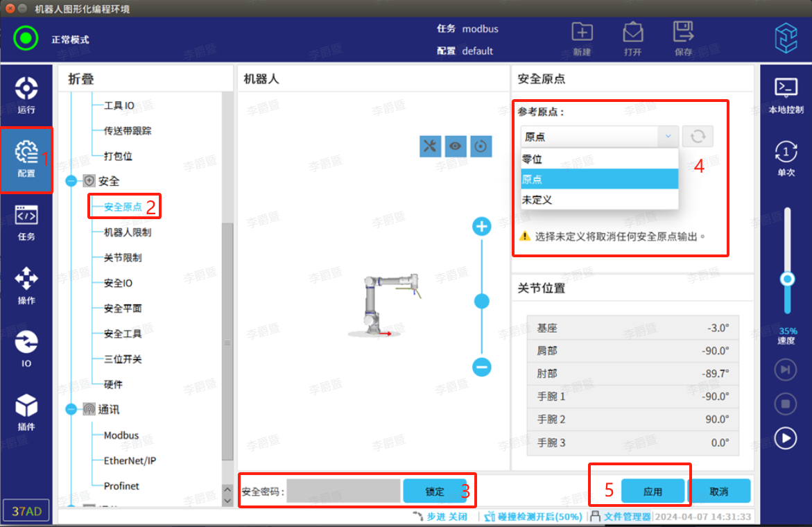812x527 pixels.
Task: Click the 保存 save icon
Action: click(683, 37)
